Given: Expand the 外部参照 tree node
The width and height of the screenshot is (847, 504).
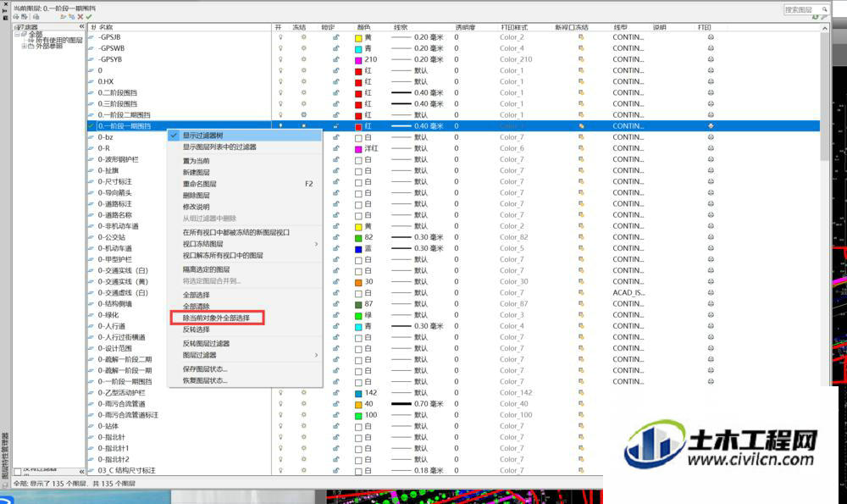Looking at the screenshot, I should click(x=24, y=47).
